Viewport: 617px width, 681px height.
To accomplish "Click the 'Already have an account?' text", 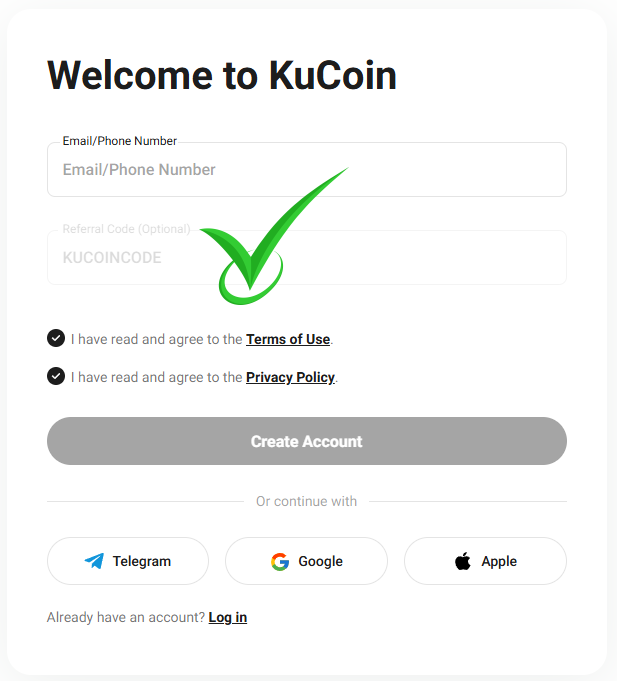I will tap(125, 617).
